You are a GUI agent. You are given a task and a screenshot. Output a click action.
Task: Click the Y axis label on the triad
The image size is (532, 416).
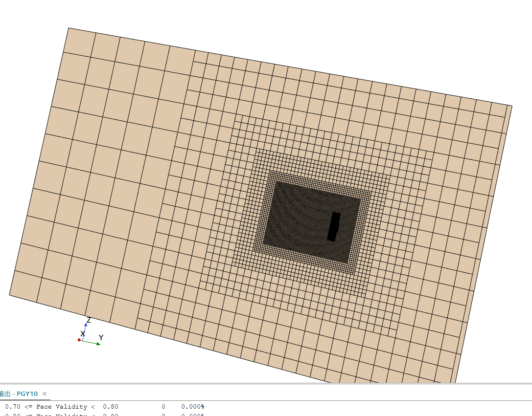[x=101, y=337]
